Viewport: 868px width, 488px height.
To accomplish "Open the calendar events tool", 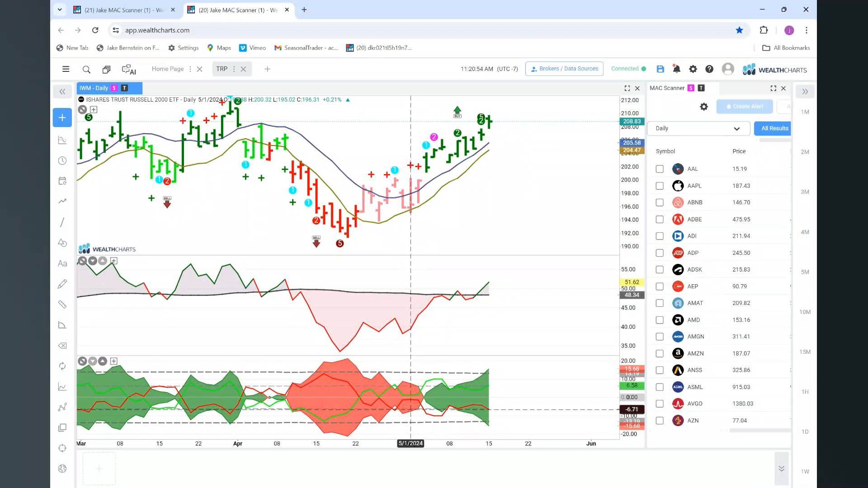I will [62, 181].
